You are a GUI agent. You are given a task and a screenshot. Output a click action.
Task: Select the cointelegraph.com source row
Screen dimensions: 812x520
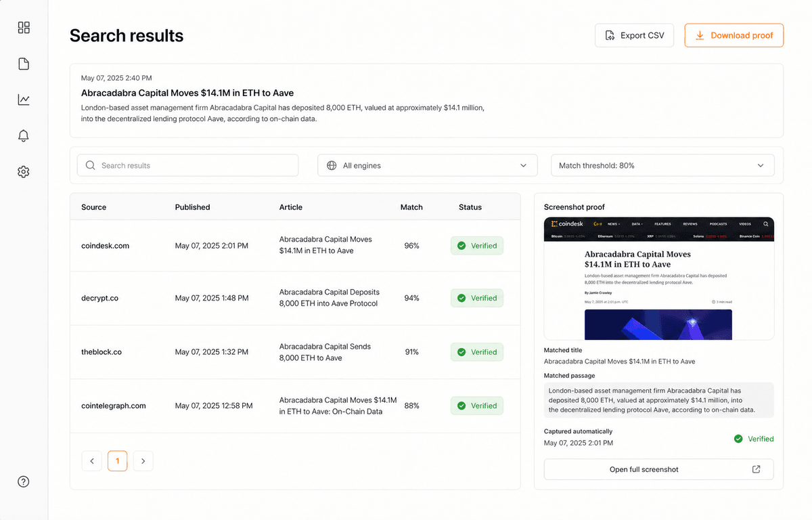click(295, 406)
